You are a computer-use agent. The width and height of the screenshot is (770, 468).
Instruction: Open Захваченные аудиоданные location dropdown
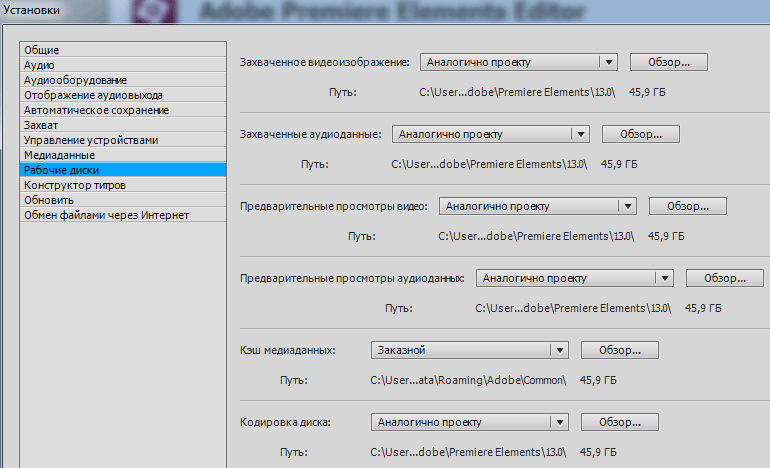[491, 134]
